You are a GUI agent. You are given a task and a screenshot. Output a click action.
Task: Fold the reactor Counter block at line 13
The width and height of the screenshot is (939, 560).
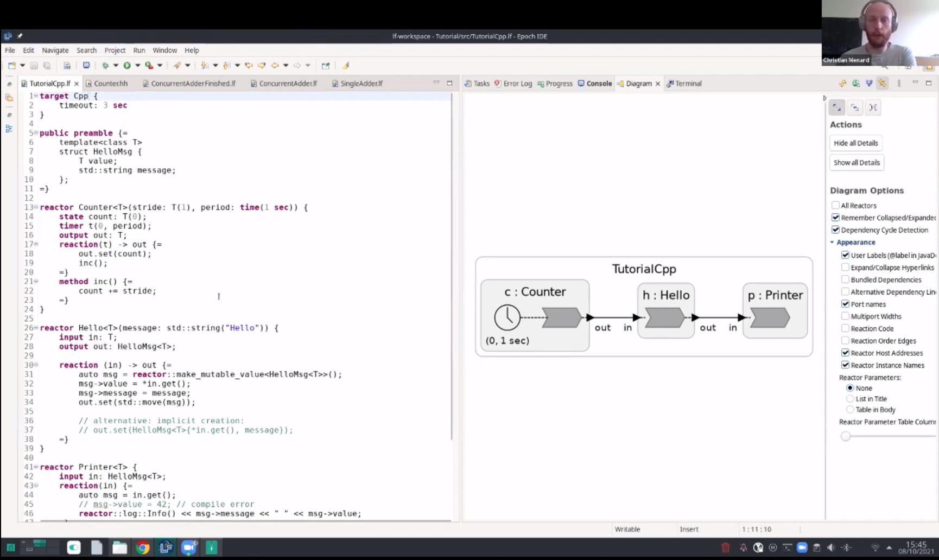[36, 207]
